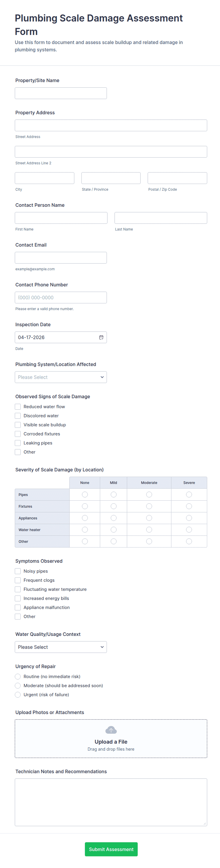Click the Contact Email input field

coord(61,258)
